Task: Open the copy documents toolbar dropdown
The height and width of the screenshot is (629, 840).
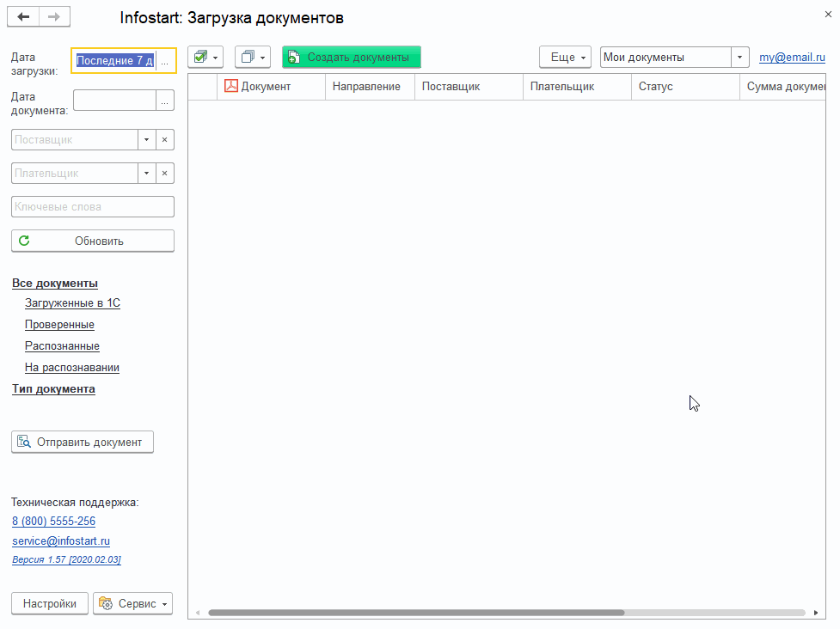Action: pos(253,58)
